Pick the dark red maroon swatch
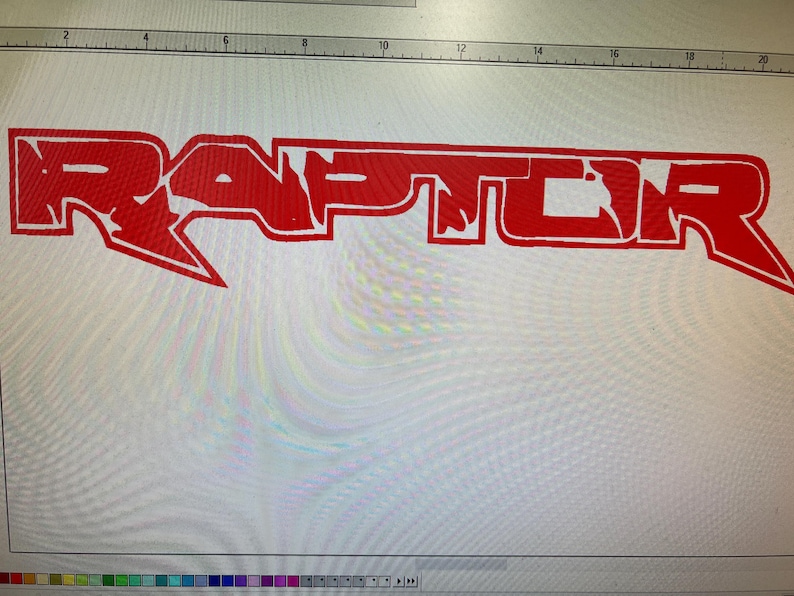This screenshot has height=596, width=794. pyautogui.click(x=3, y=580)
